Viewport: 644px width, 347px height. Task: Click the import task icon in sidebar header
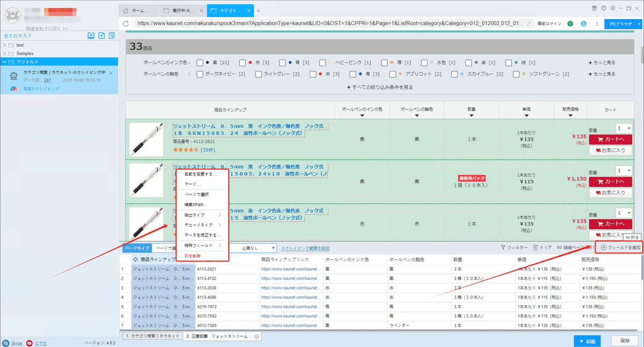click(x=91, y=35)
